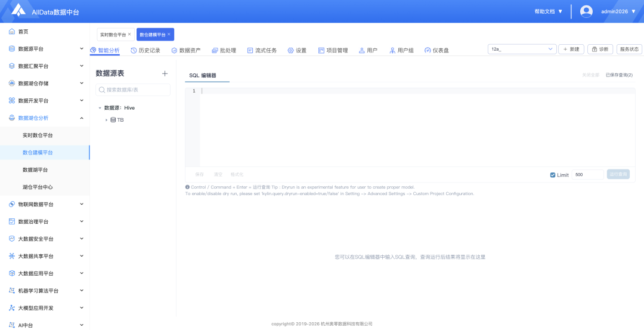644x330 pixels.
Task: Click the 清空 button under the editor
Action: pyautogui.click(x=218, y=175)
